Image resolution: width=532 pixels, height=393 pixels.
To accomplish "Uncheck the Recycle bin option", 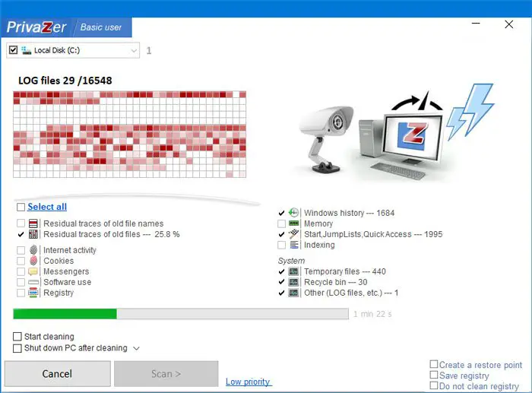I will point(281,282).
